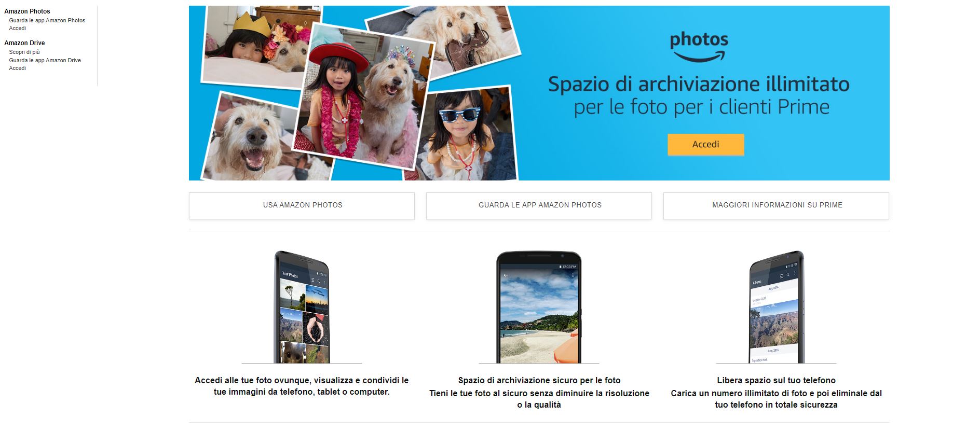Open MAGGIORI INFORMAZIONI SU PRIME button
Image resolution: width=980 pixels, height=432 pixels.
pyautogui.click(x=776, y=205)
